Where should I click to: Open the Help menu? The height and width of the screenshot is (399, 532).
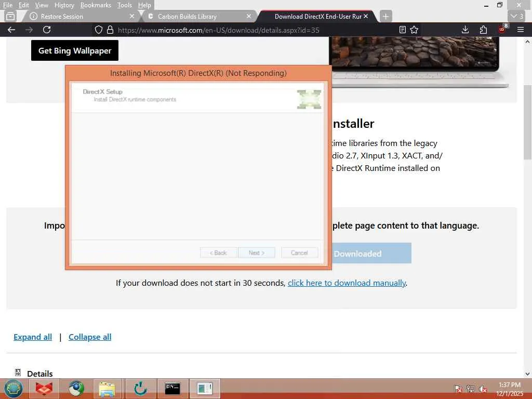[144, 5]
